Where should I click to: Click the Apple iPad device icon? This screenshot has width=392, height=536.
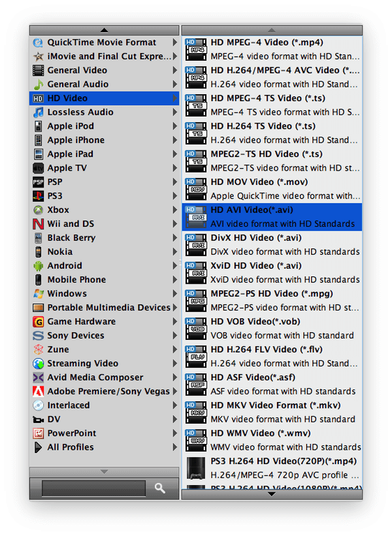(x=38, y=154)
